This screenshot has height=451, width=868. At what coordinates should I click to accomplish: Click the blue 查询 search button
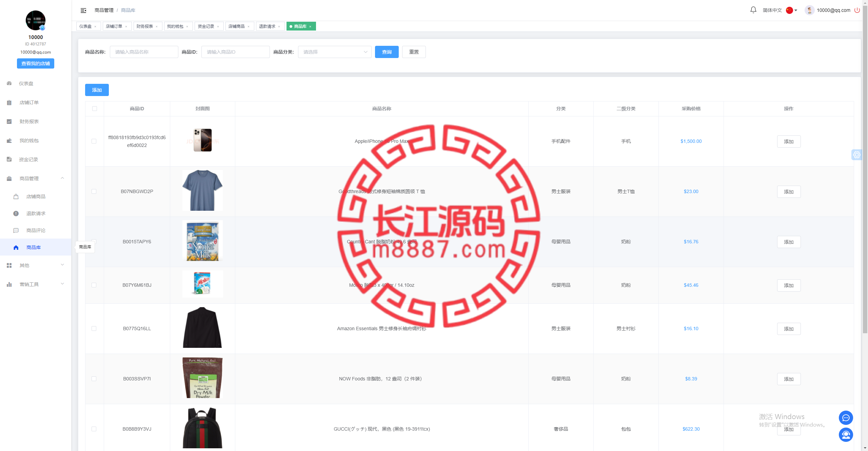387,52
